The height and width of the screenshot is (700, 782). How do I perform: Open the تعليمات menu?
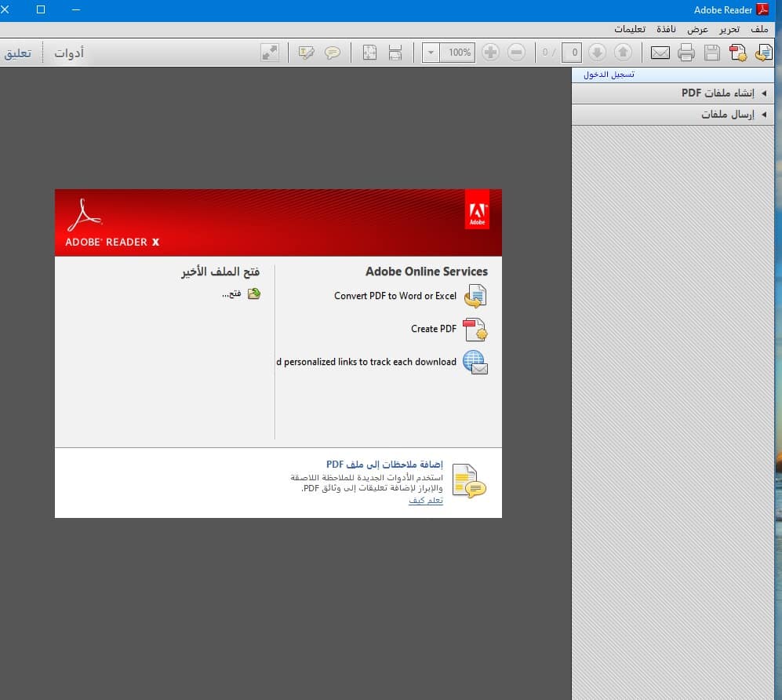[x=630, y=30]
